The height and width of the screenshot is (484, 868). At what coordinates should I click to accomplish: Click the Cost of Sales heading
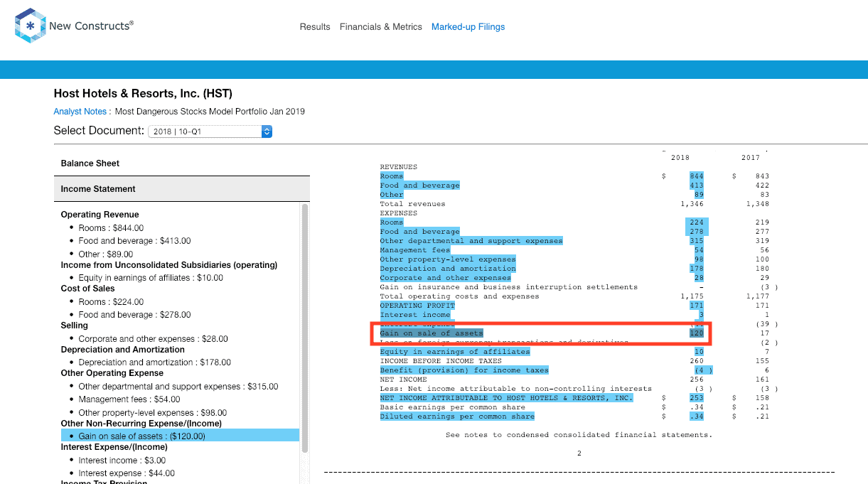88,289
